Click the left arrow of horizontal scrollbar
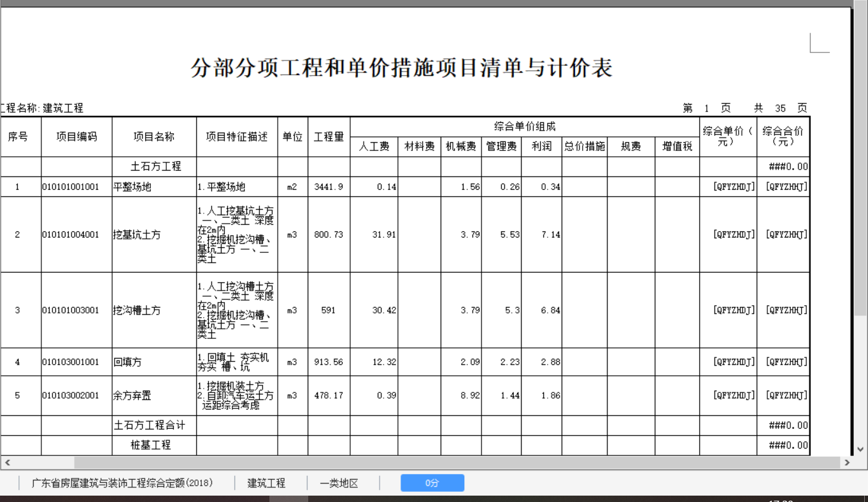The height and width of the screenshot is (502, 868). pyautogui.click(x=7, y=463)
